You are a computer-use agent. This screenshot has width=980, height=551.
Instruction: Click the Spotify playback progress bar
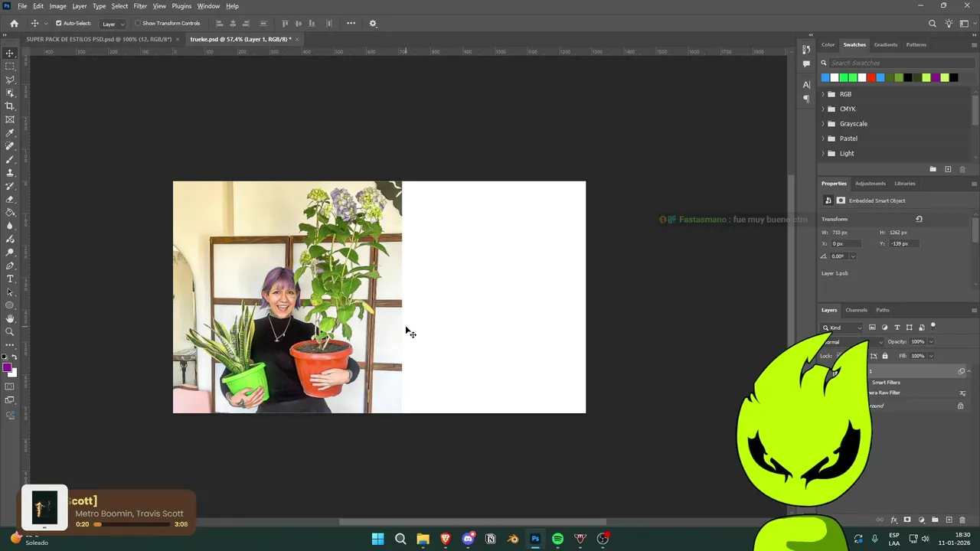[132, 524]
